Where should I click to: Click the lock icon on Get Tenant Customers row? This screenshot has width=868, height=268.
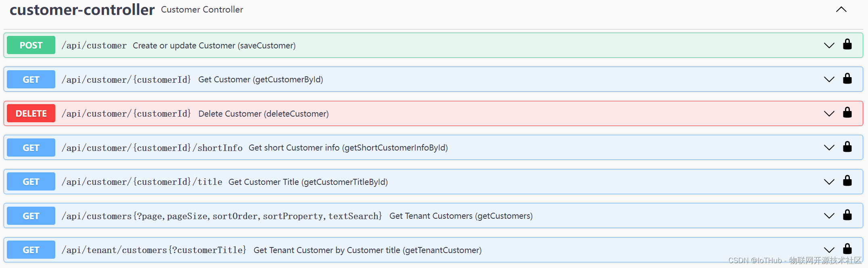(847, 215)
